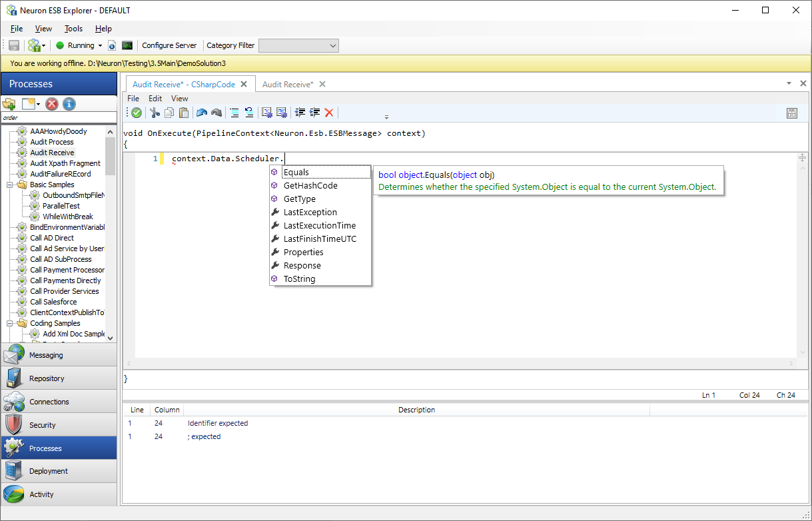Open the Tools menu
This screenshot has height=521, width=812.
(73, 29)
